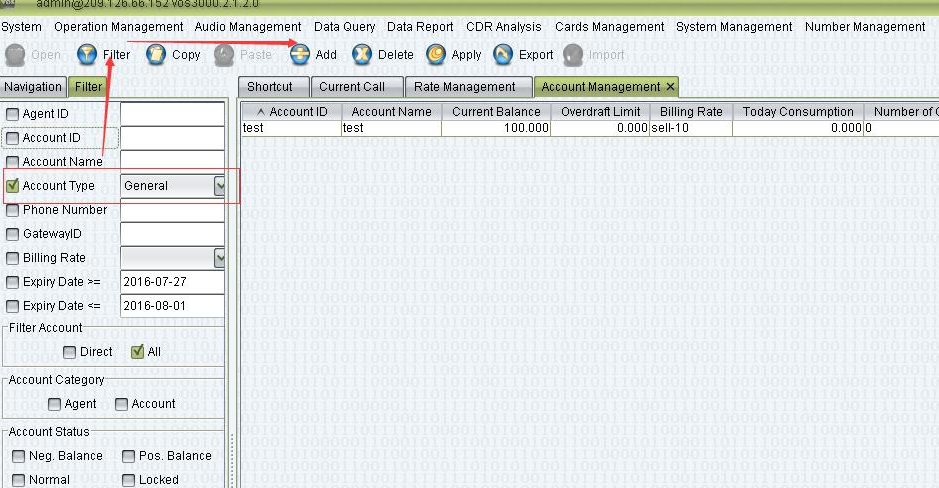The width and height of the screenshot is (939, 488).
Task: Enable the Billing Rate filter checkbox
Action: 12,258
